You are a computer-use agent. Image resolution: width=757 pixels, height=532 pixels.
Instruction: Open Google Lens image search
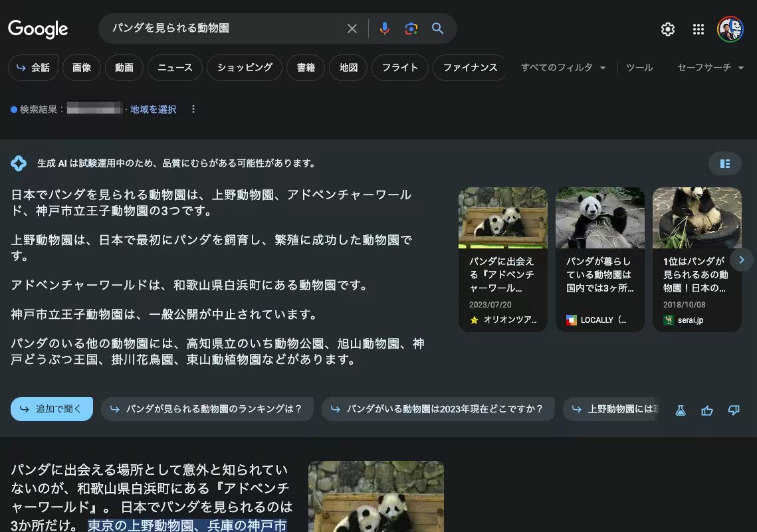(411, 29)
